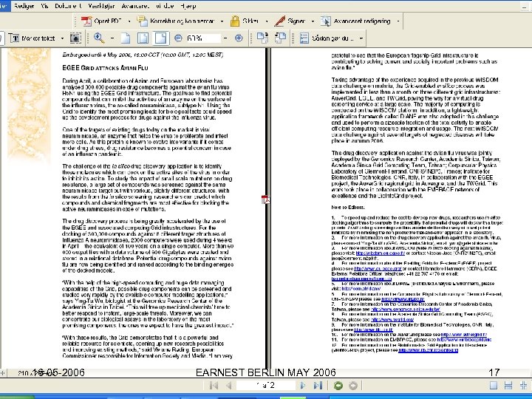The width and height of the screenshot is (532, 399).
Task: Switch to continuous page layout
Action: pos(508,386)
